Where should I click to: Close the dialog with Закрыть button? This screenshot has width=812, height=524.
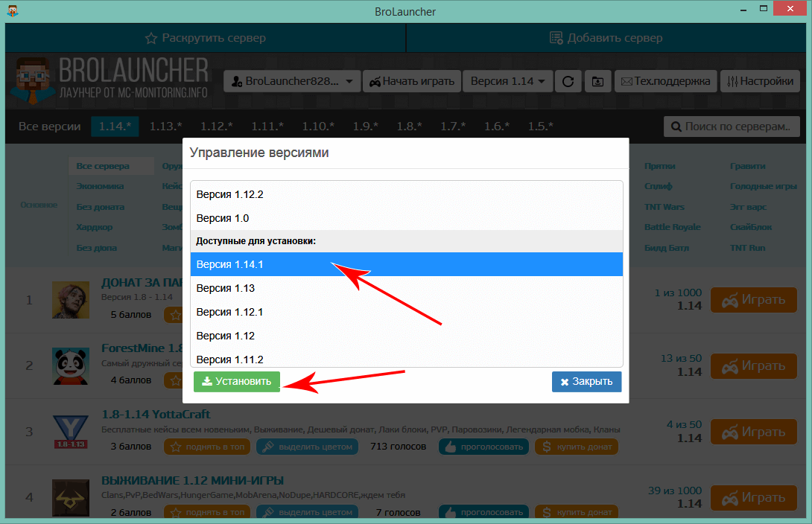click(x=586, y=382)
